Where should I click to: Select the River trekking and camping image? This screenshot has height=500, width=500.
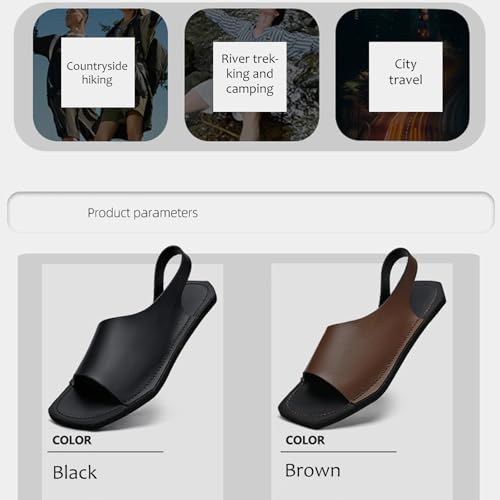point(252,75)
